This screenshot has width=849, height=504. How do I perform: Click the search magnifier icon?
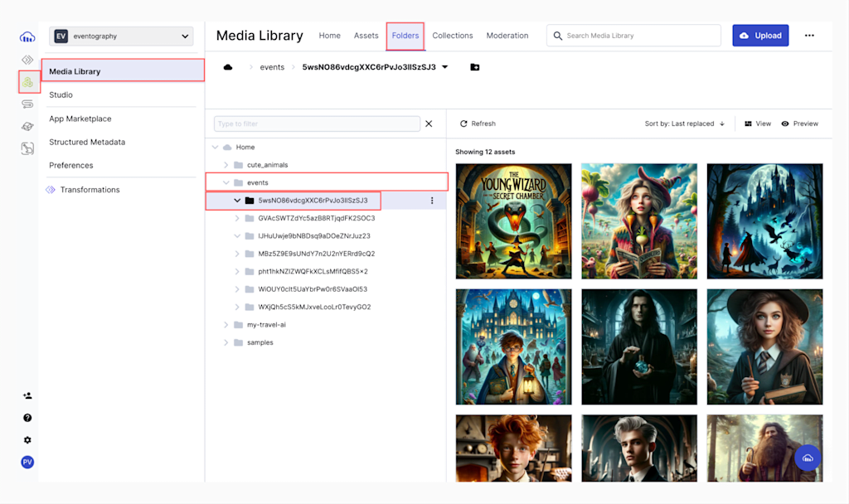[x=558, y=36]
